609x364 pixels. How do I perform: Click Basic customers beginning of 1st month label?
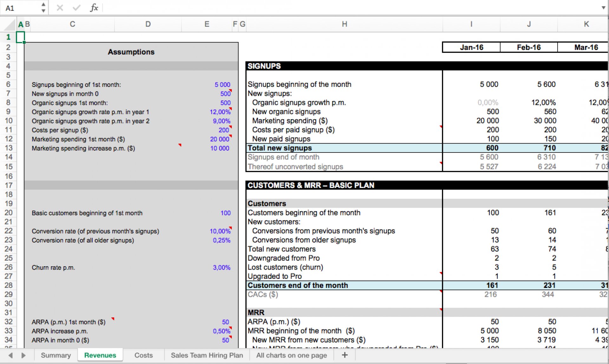point(87,213)
